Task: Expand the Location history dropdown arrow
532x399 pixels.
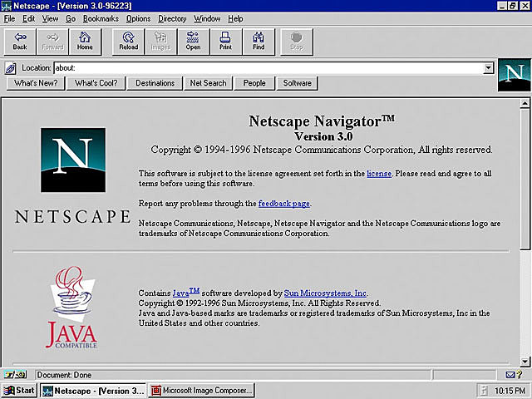Action: pyautogui.click(x=488, y=68)
